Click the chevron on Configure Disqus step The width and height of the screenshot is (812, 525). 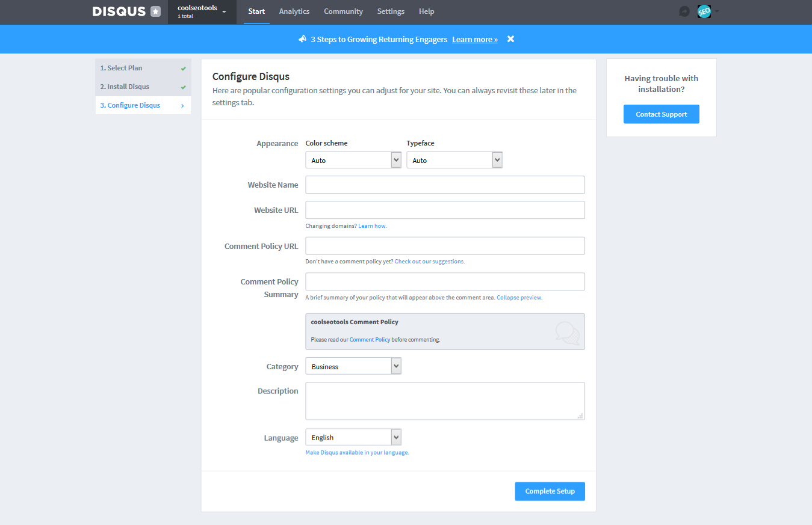(182, 106)
